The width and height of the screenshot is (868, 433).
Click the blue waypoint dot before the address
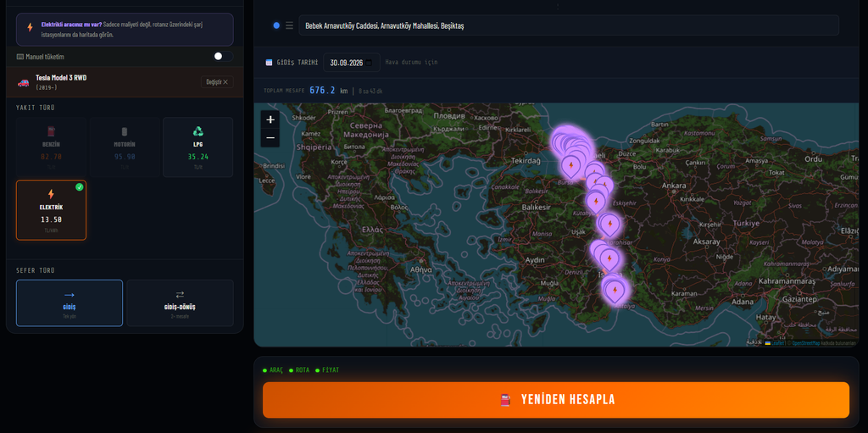(276, 25)
